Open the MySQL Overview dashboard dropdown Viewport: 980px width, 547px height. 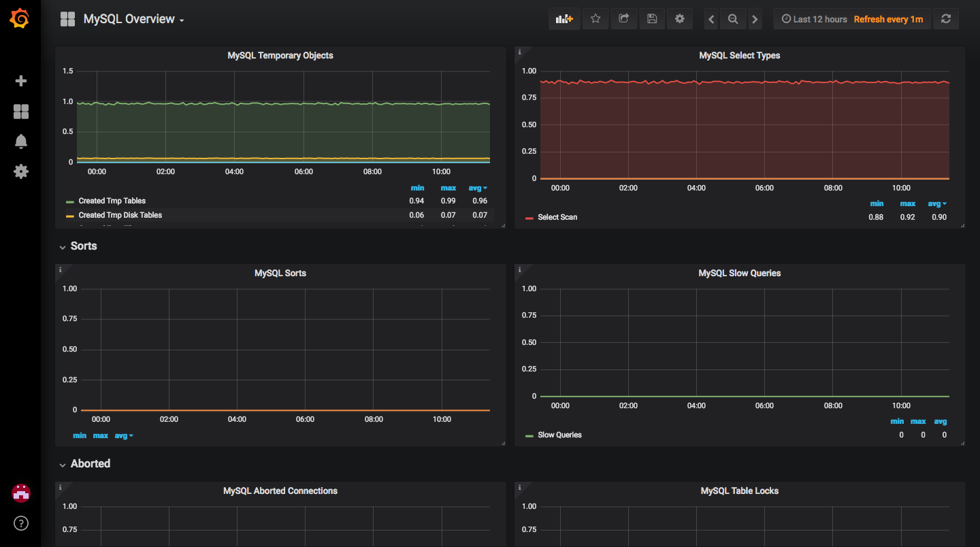(133, 20)
